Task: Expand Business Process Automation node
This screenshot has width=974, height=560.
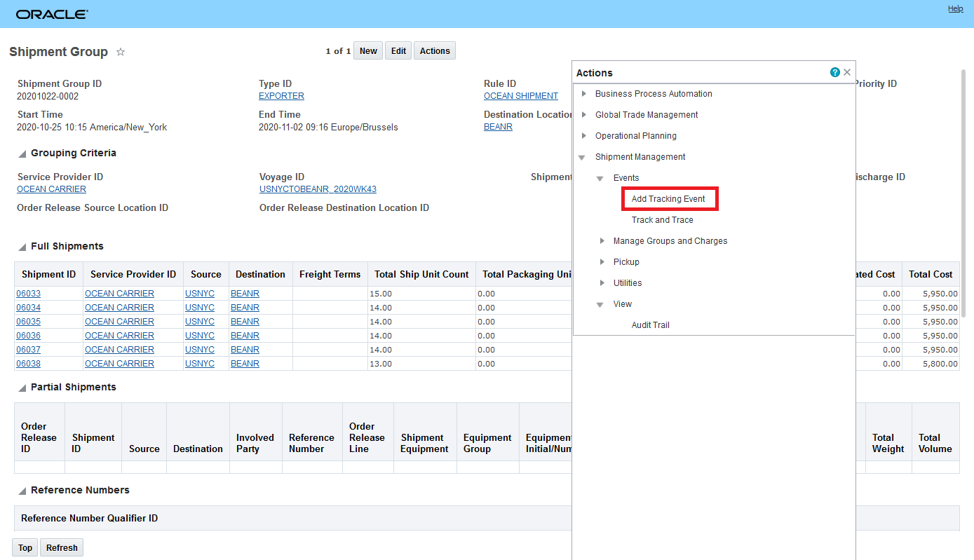Action: [583, 94]
